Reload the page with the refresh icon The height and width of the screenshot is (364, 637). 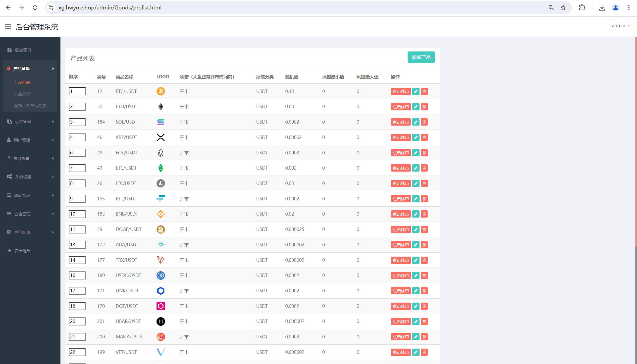point(35,7)
